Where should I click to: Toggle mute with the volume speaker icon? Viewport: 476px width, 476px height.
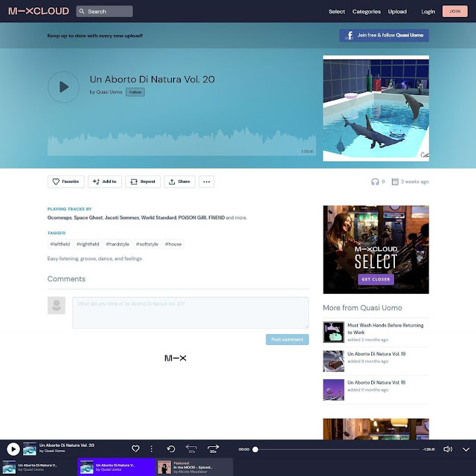point(448,449)
